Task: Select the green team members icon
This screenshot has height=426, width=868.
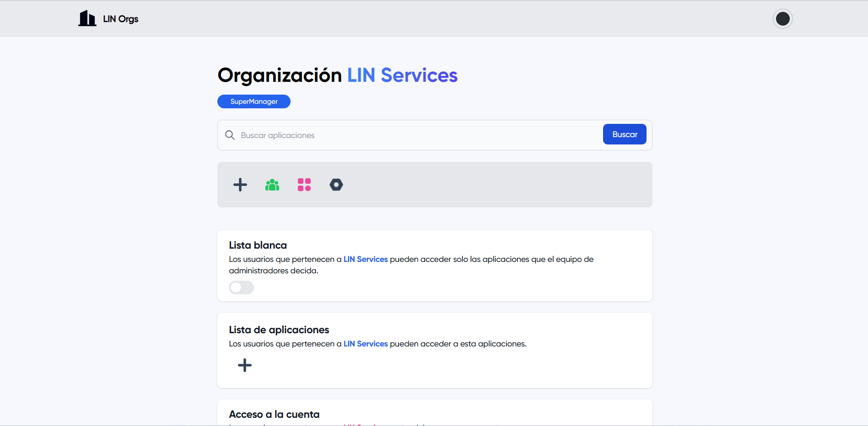Action: [x=272, y=185]
